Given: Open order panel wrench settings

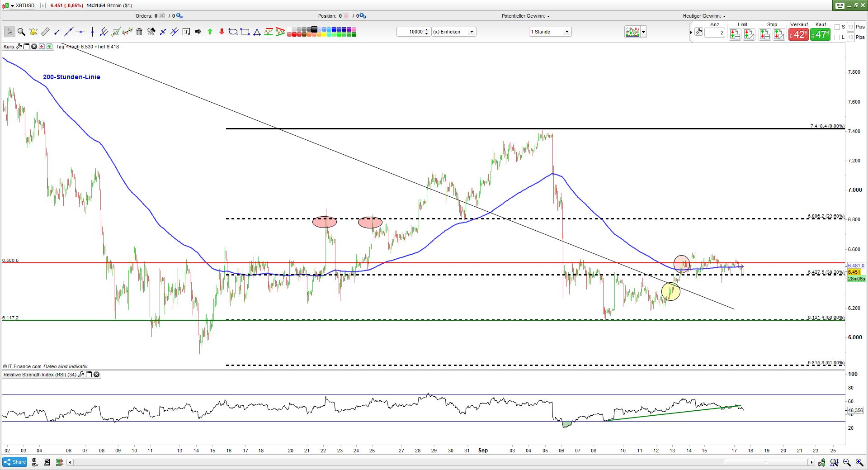Looking at the screenshot, I should [698, 32].
